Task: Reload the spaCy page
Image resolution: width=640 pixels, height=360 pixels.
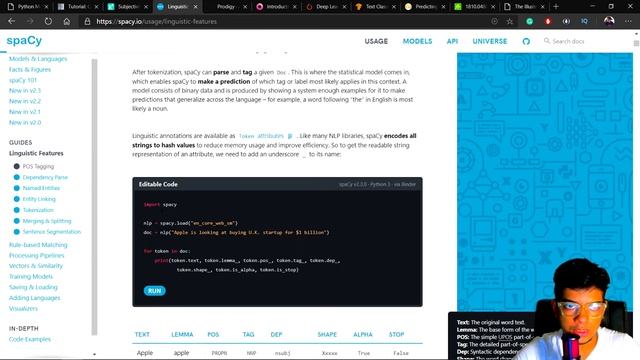Action: (48, 21)
